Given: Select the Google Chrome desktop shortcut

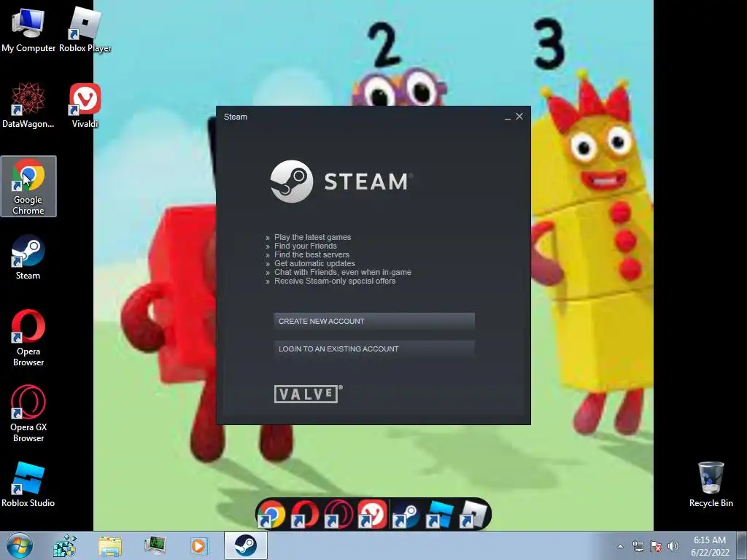Looking at the screenshot, I should pyautogui.click(x=28, y=186).
